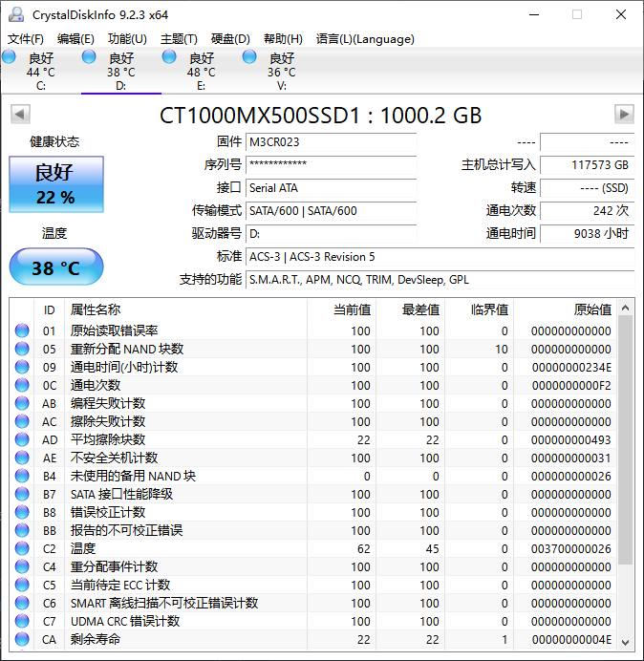
Task: Click the status orb of row 05
Action: click(x=22, y=349)
